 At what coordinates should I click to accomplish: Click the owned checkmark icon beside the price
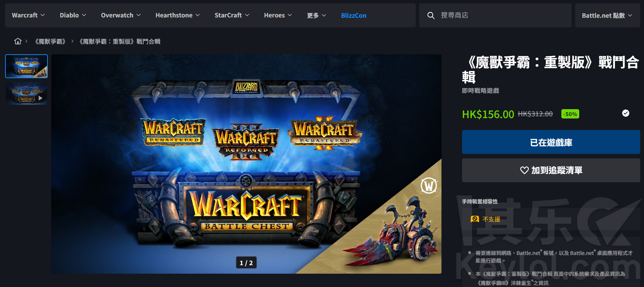click(626, 113)
